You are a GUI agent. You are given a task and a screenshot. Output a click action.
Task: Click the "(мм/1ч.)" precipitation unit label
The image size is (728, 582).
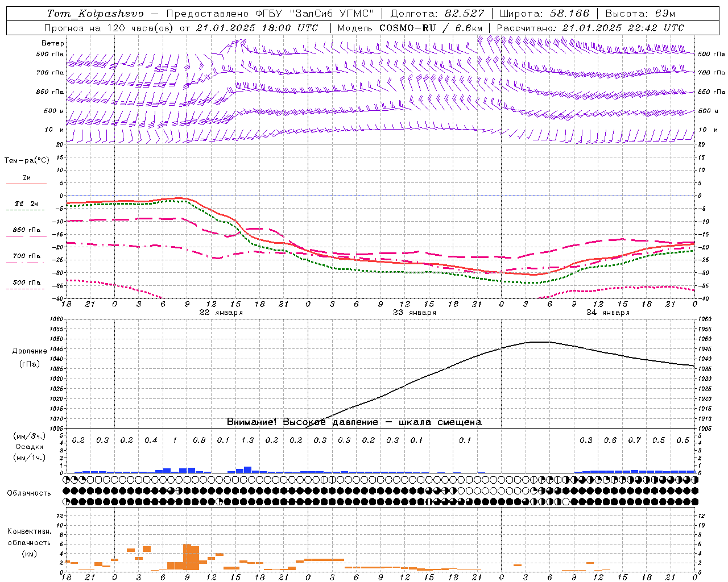point(30,458)
